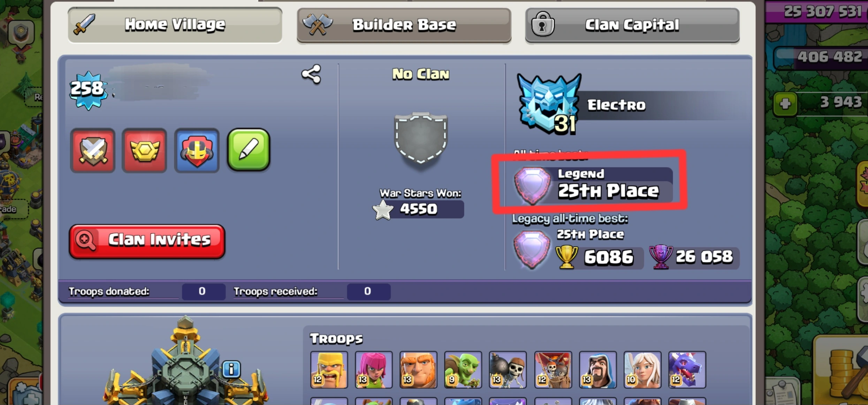
Task: Open the crossed swords shield badge
Action: click(x=93, y=150)
